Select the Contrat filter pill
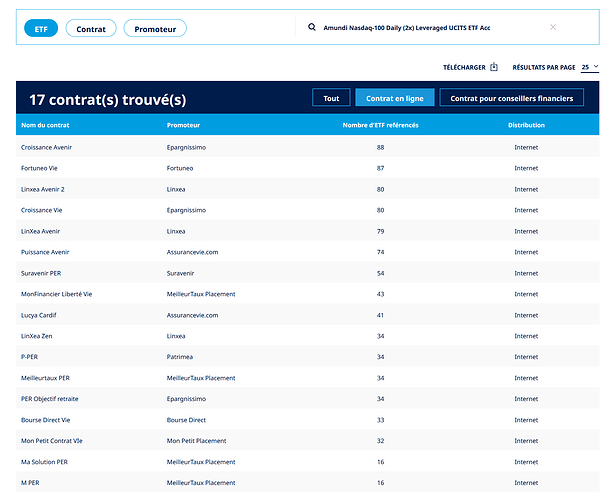This screenshot has width=613, height=500. 91,29
